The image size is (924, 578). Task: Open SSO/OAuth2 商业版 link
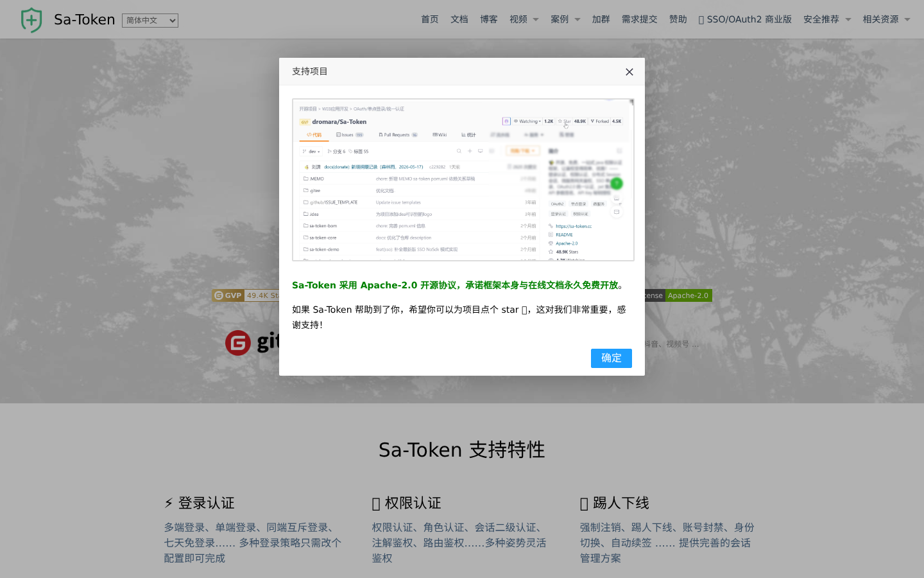[745, 19]
